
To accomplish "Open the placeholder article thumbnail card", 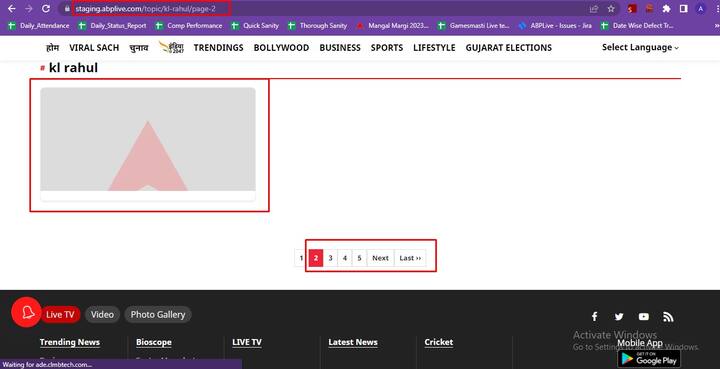I will click(148, 144).
